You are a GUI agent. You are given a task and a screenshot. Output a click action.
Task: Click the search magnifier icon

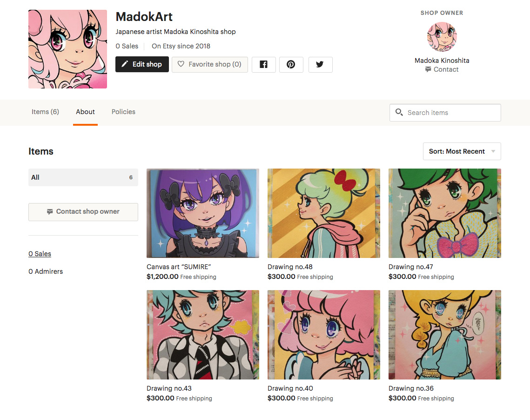pyautogui.click(x=399, y=112)
